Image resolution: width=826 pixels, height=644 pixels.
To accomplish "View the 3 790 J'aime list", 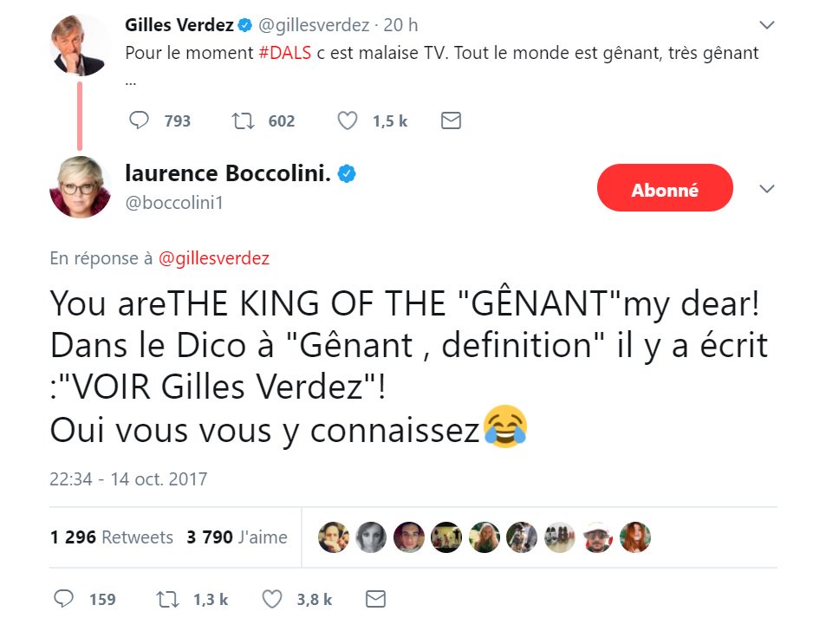I will 237,537.
